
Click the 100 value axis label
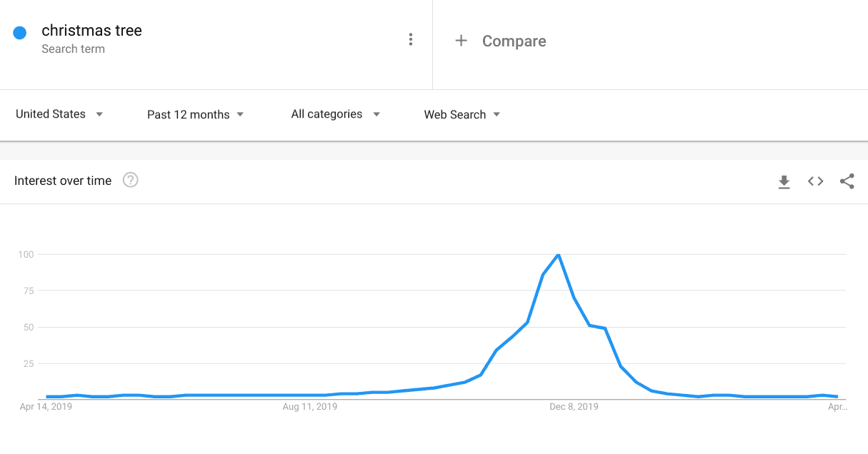click(26, 254)
